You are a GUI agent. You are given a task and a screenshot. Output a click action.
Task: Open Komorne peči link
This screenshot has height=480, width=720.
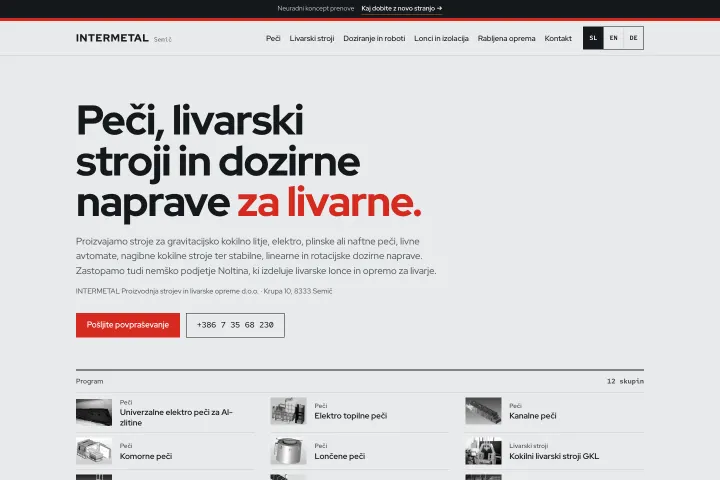click(x=165, y=451)
